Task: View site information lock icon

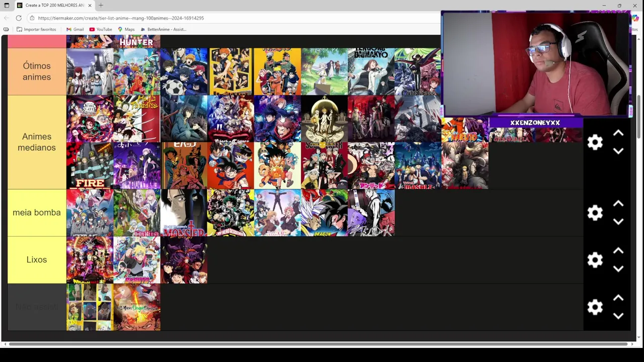Action: [32, 18]
